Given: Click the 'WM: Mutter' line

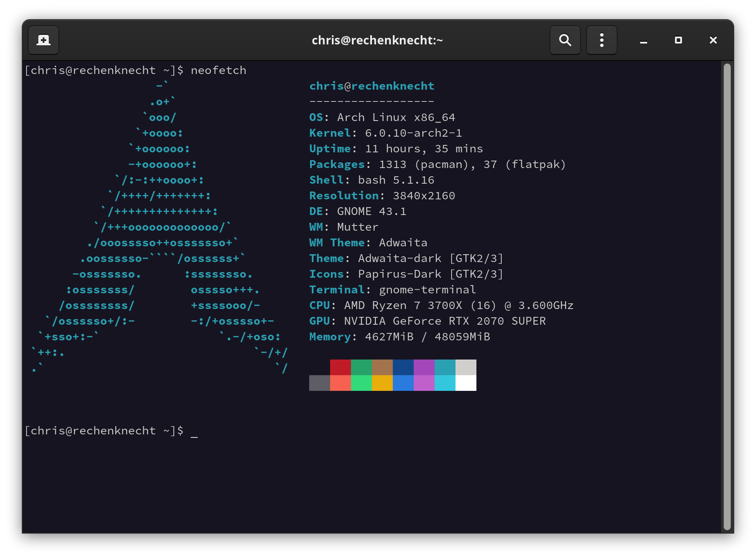Looking at the screenshot, I should 344,227.
